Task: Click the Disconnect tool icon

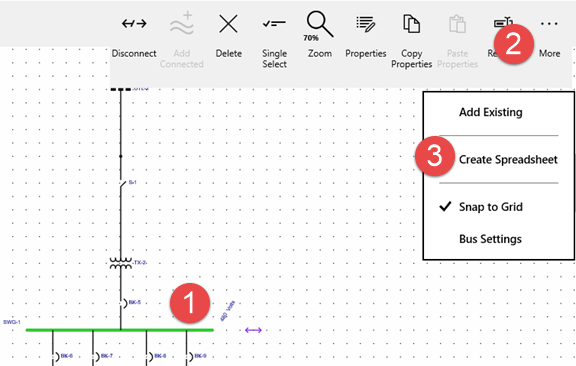Action: click(134, 24)
